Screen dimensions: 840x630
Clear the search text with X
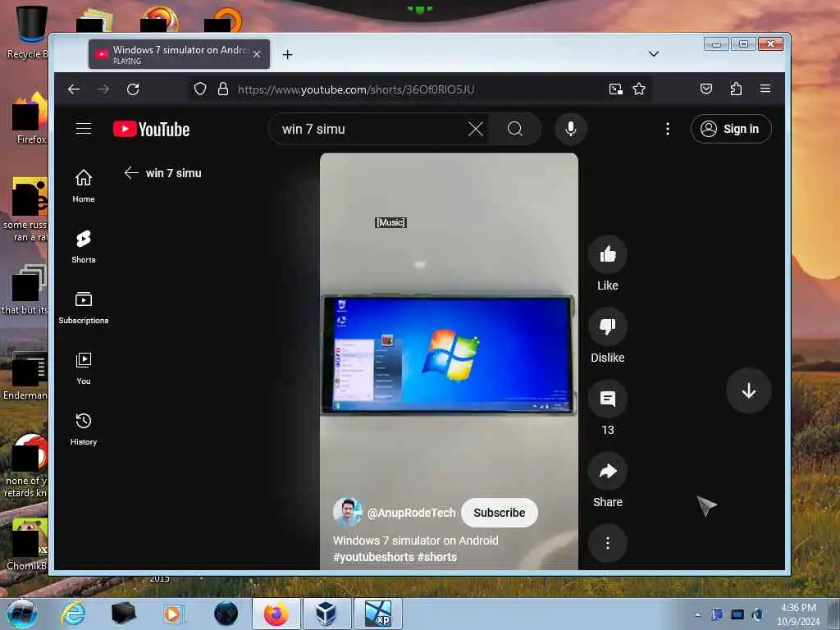point(475,129)
